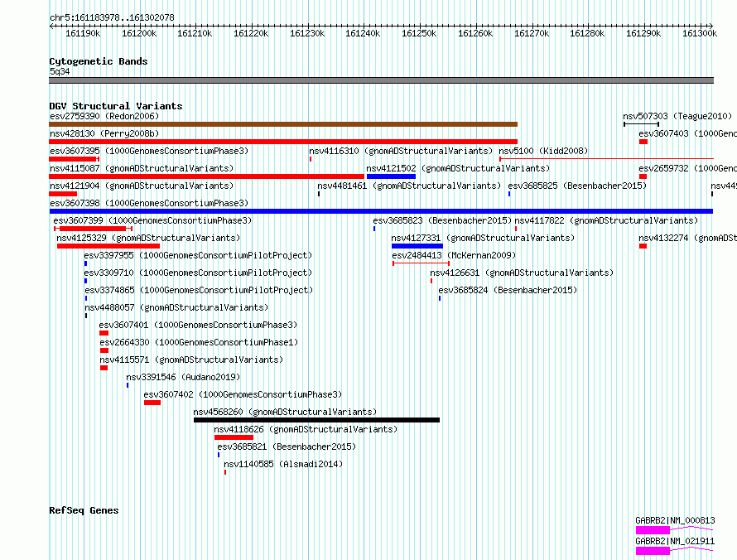
Task: Click the nsv4481461 variant label
Action: [x=409, y=186]
